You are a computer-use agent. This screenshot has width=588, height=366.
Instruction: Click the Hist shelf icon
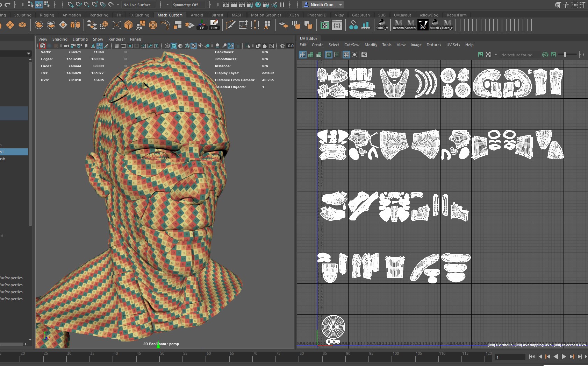point(214,25)
